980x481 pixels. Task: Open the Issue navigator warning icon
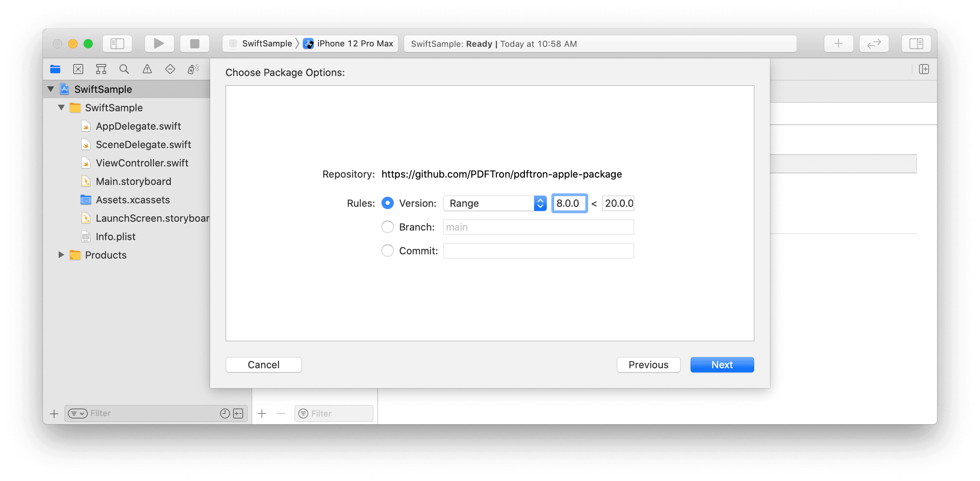click(x=147, y=69)
